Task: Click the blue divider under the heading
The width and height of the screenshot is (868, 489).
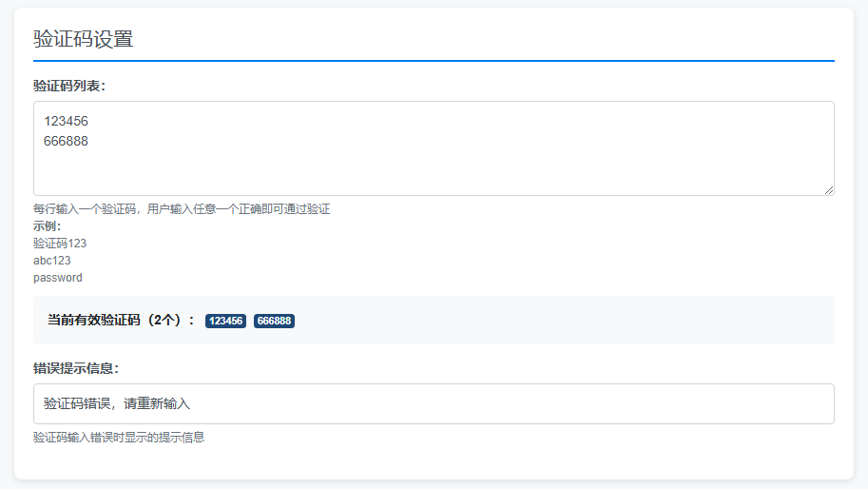Action: coord(434,60)
